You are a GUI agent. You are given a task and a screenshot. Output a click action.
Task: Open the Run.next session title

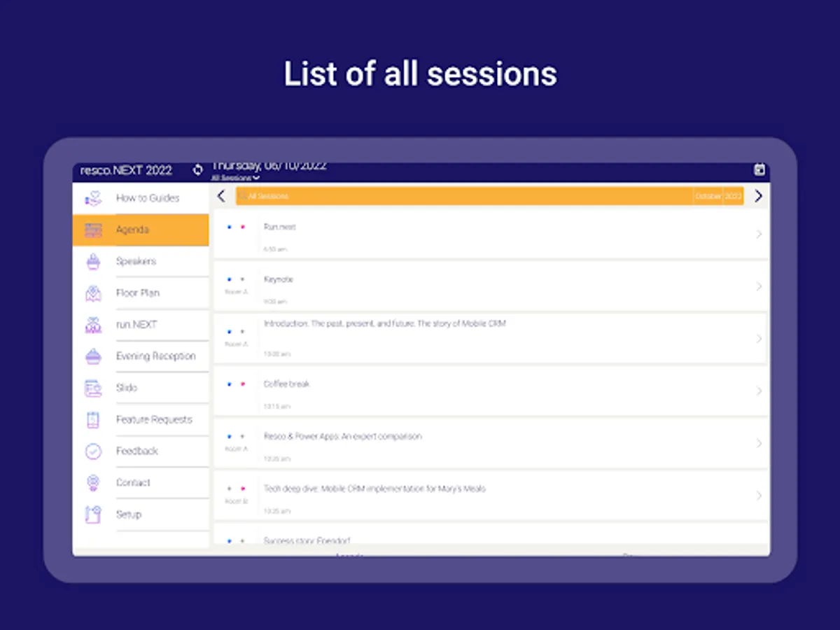[279, 227]
